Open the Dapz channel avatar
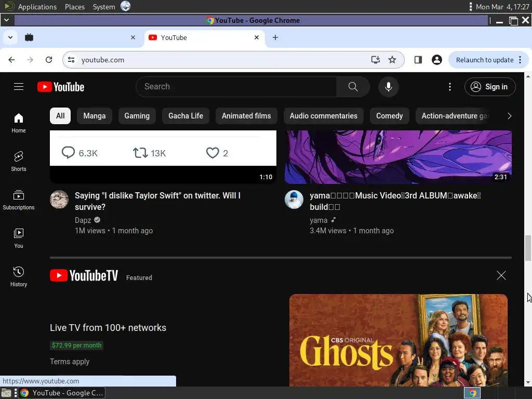532x399 pixels. tap(59, 199)
